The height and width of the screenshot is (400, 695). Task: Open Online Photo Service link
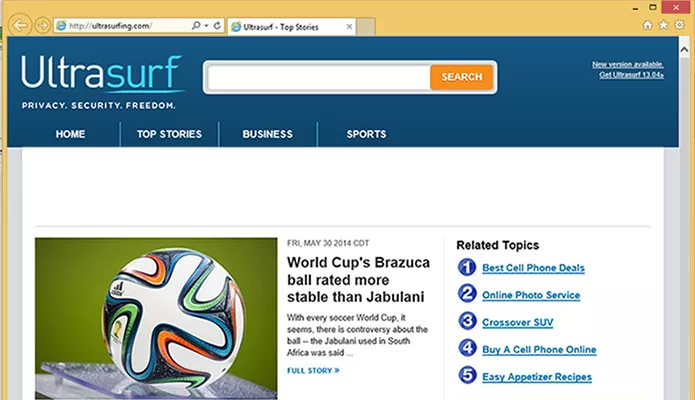pyautogui.click(x=531, y=295)
